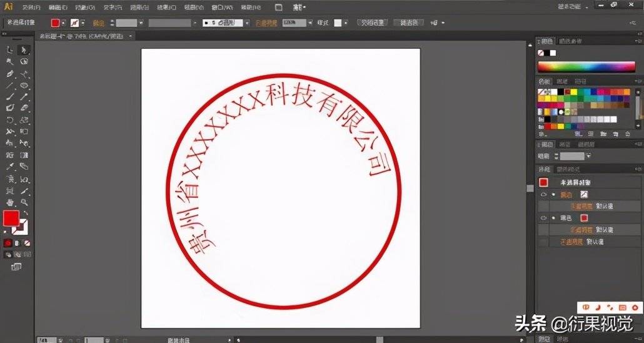Select the Direct Selection tool

tap(24, 50)
